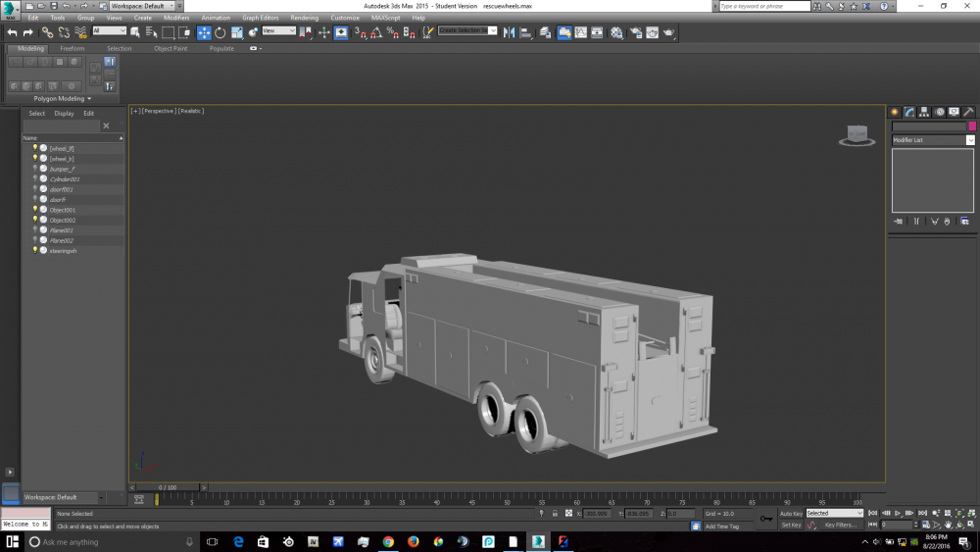Open the Material Editor icon
Screen dimensions: 980x552
pyautogui.click(x=616, y=32)
